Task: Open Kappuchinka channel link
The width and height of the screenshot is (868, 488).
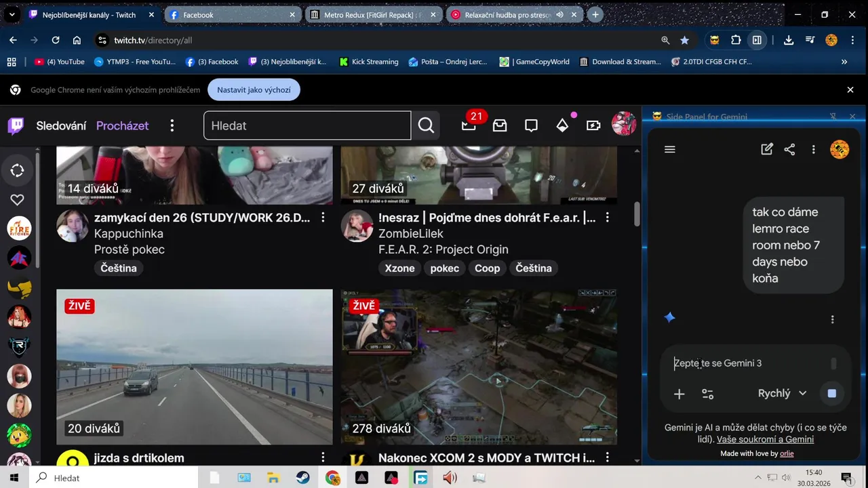Action: coord(129,234)
